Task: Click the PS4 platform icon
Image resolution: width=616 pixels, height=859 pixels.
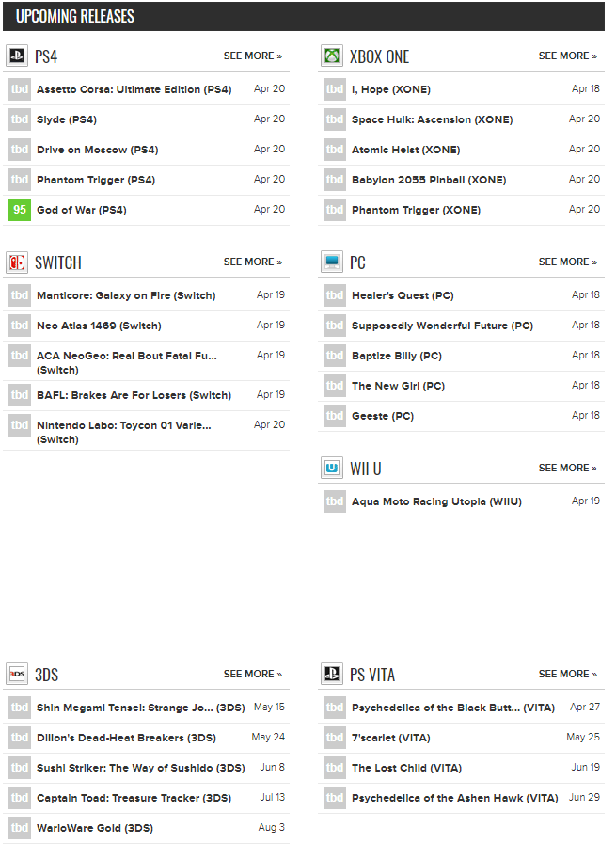Action: [17, 56]
